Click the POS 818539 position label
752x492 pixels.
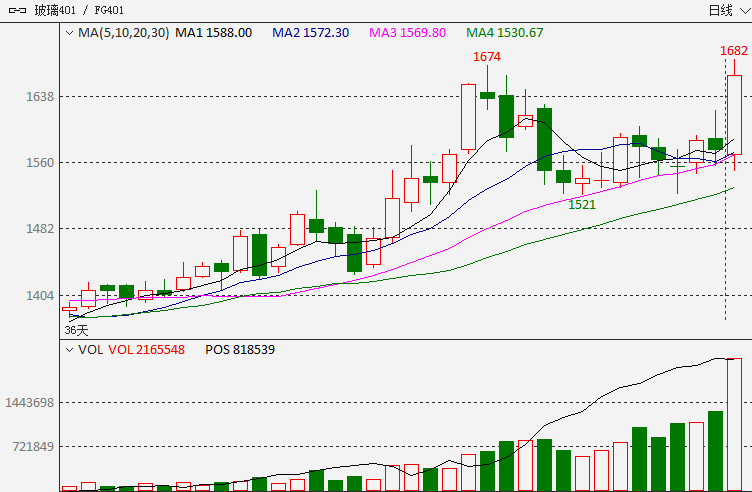click(240, 350)
